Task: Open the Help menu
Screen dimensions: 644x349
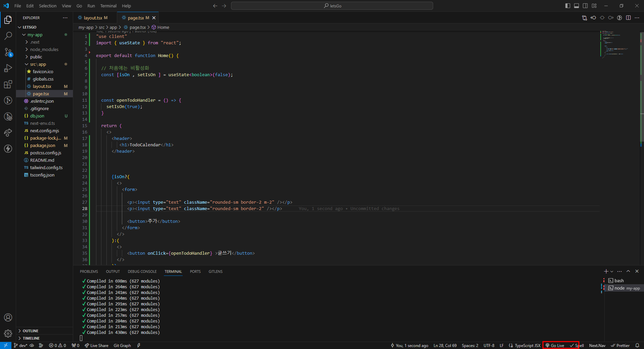Action: click(126, 6)
